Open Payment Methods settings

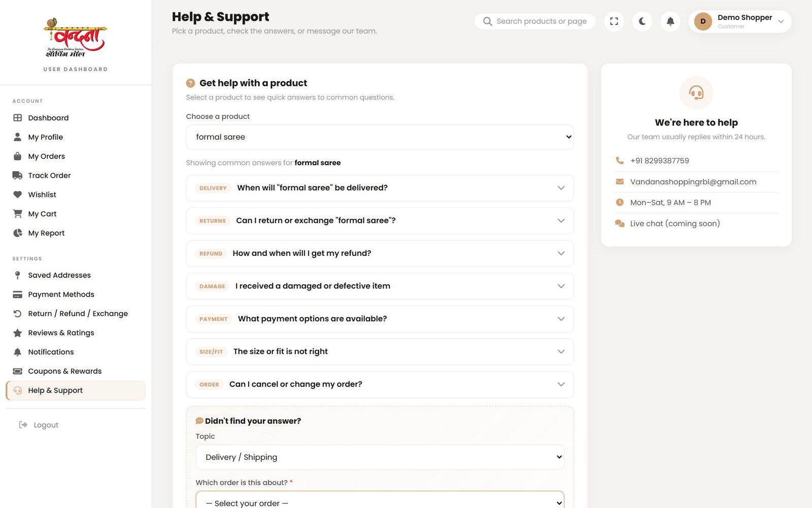click(x=76, y=295)
